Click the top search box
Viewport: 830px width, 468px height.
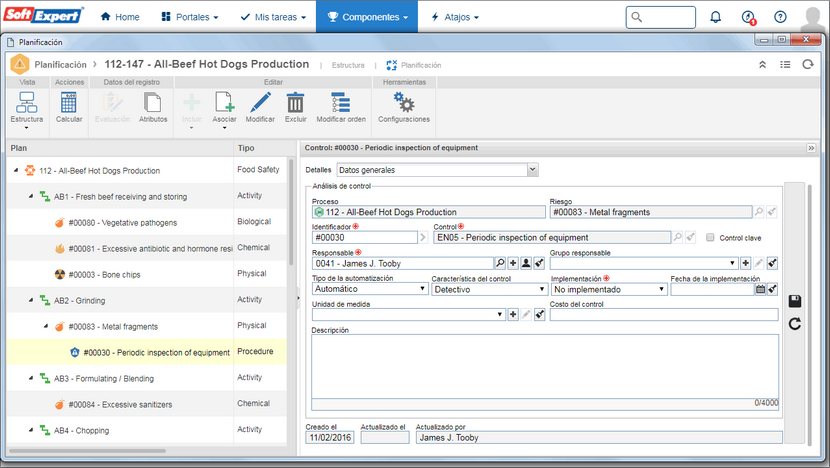[660, 17]
